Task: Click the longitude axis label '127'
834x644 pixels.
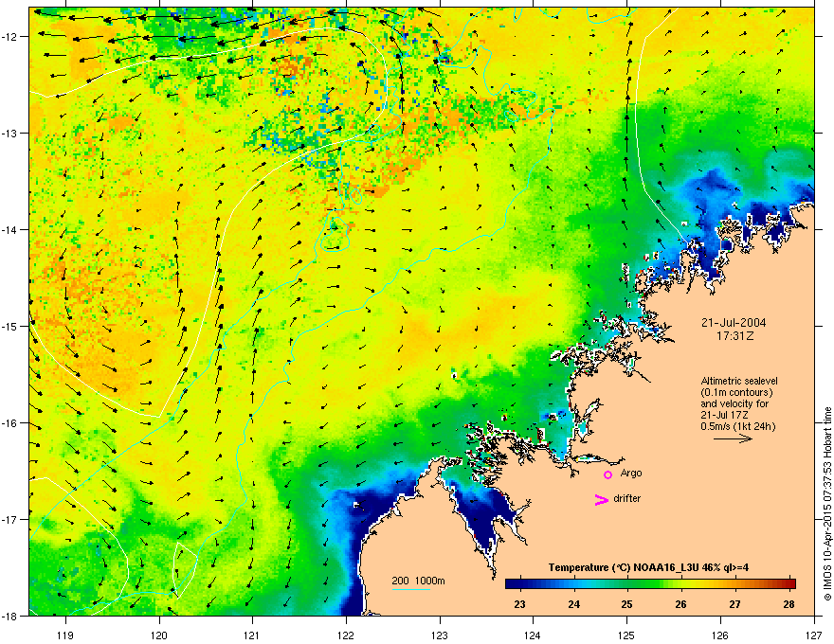Action: [x=814, y=635]
